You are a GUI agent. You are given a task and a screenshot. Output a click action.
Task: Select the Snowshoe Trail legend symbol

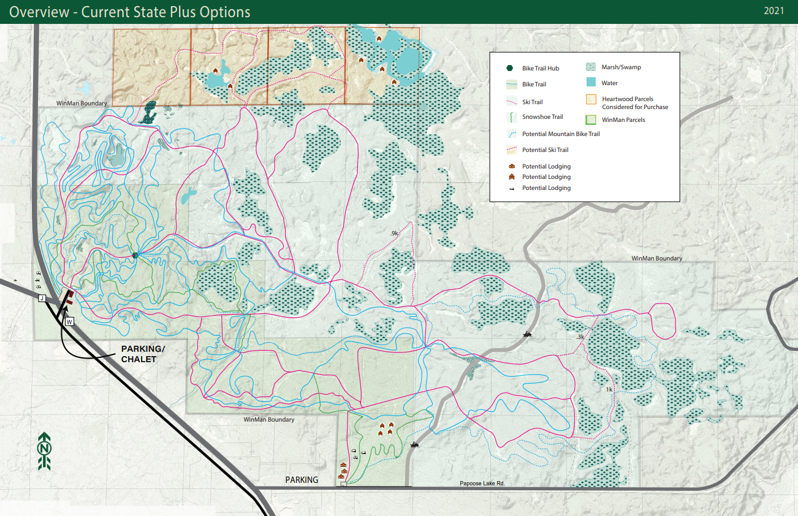(x=511, y=117)
